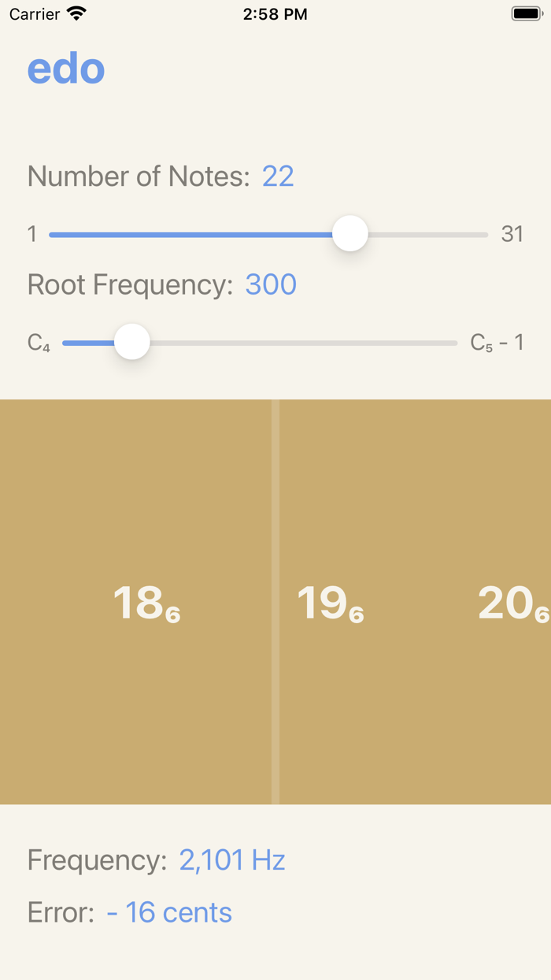
Task: Click the battery status icon
Action: click(x=525, y=14)
